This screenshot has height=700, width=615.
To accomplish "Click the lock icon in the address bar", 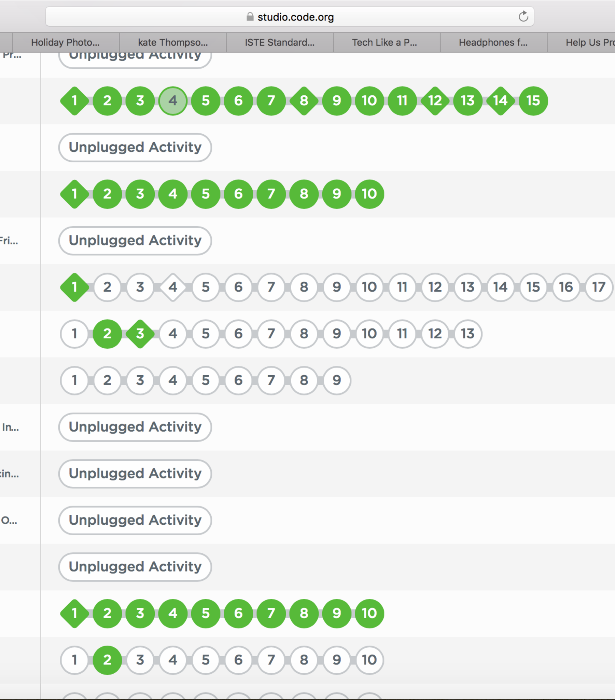I will point(250,17).
